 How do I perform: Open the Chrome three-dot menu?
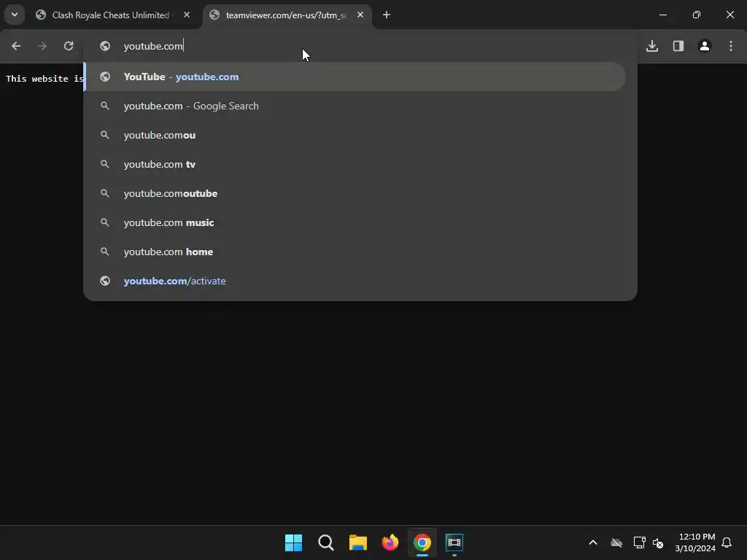pos(731,46)
